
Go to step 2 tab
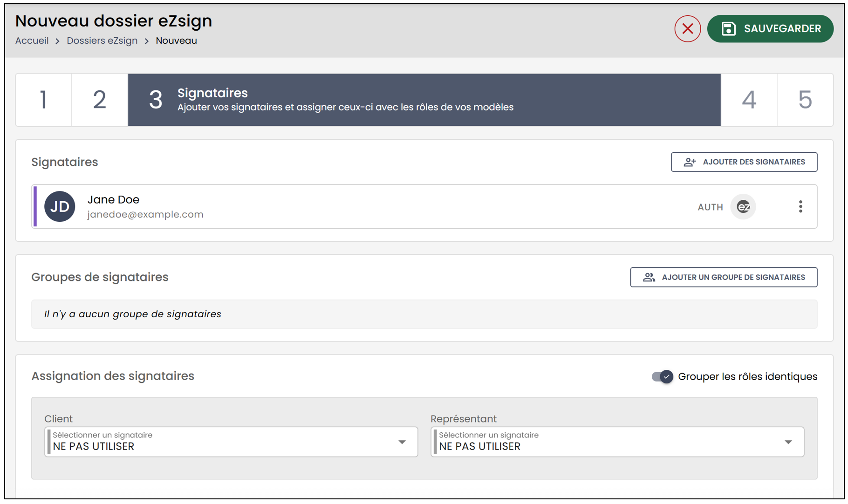[x=100, y=100]
